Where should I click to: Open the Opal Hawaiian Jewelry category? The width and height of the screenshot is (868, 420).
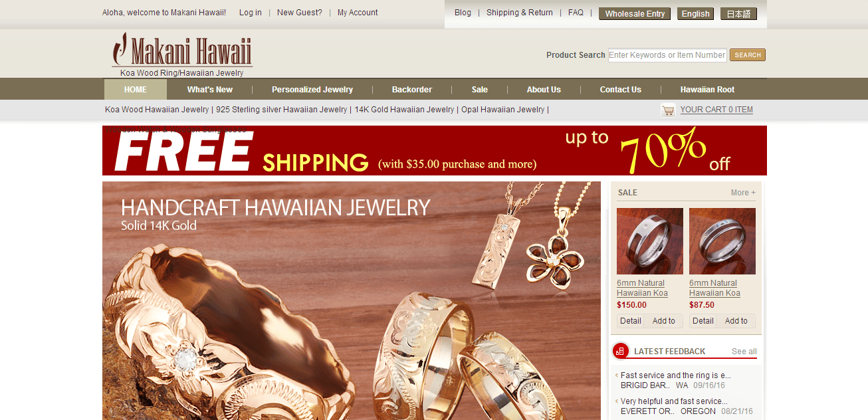[503, 110]
